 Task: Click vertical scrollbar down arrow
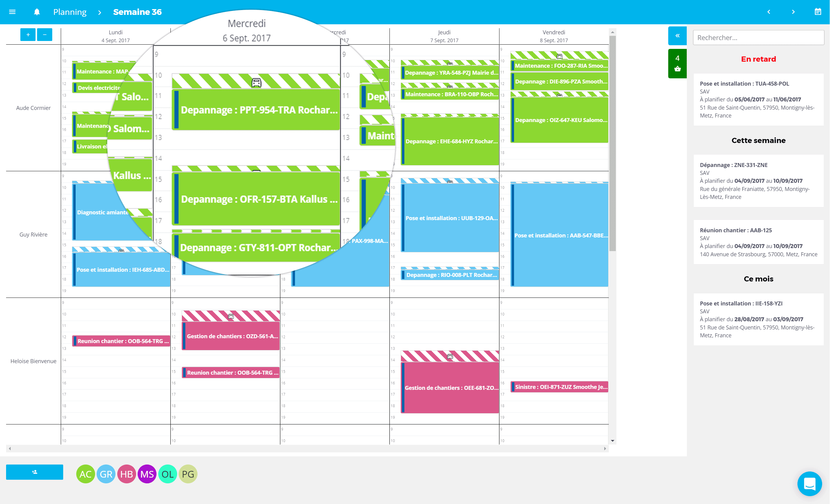(x=612, y=440)
